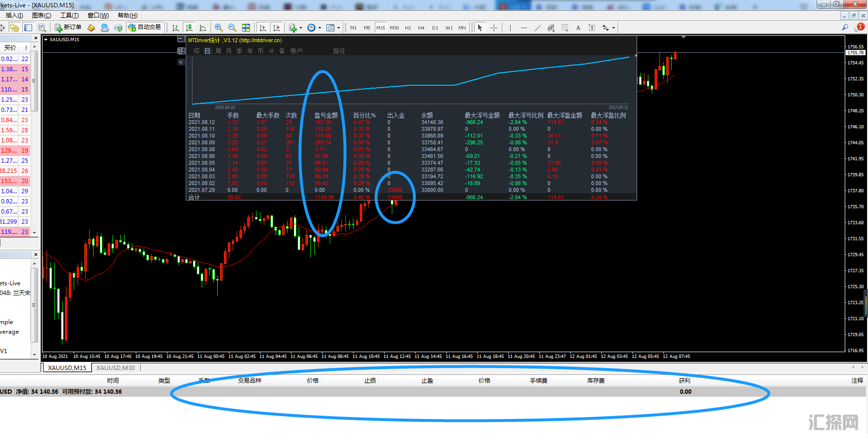Open the chat notifications icon
The image size is (868, 434).
[x=859, y=28]
